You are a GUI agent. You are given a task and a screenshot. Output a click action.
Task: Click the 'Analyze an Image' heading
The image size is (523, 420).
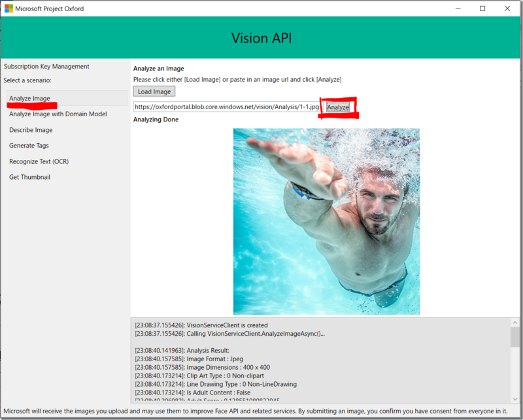(158, 69)
